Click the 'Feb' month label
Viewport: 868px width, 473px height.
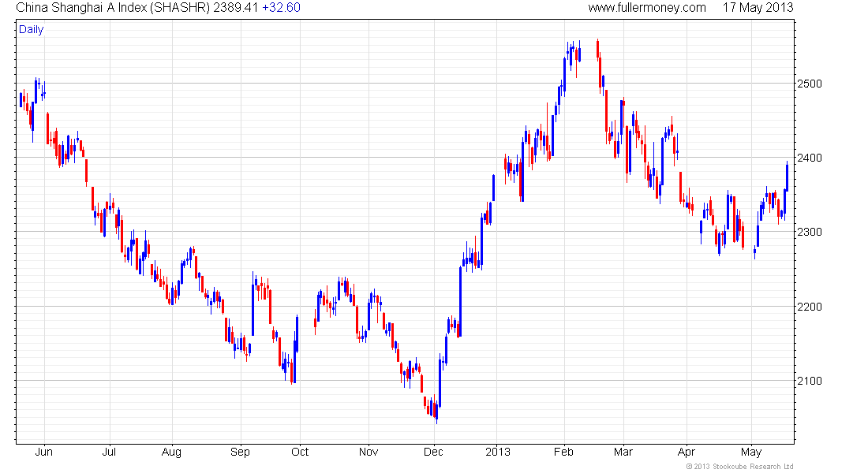coord(563,452)
